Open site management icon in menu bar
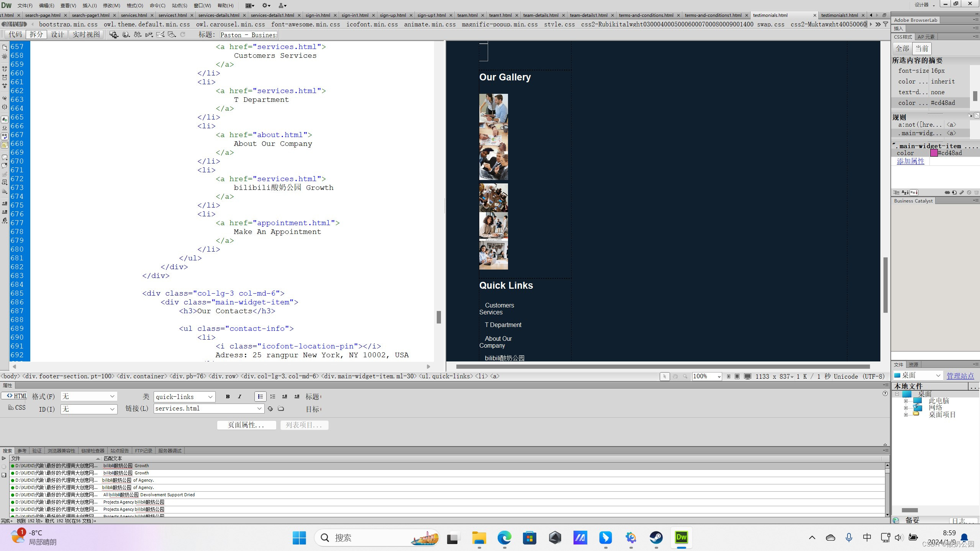This screenshot has height=551, width=980. tap(283, 5)
